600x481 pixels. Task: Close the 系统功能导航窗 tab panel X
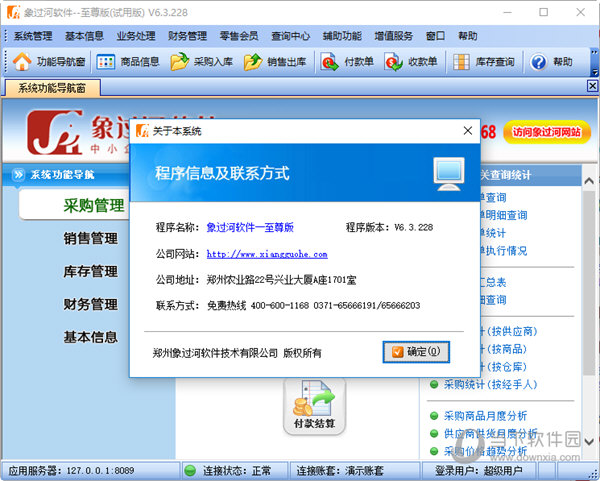pyautogui.click(x=592, y=86)
